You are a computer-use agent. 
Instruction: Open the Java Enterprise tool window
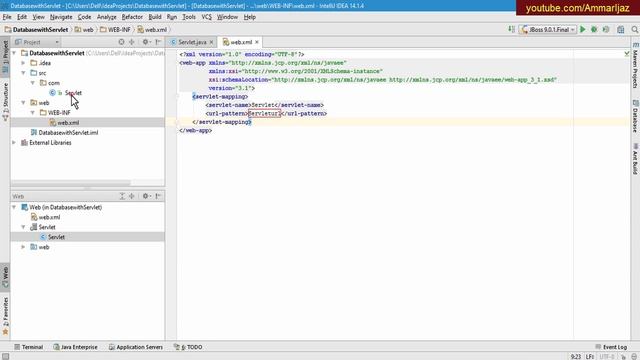[76, 347]
